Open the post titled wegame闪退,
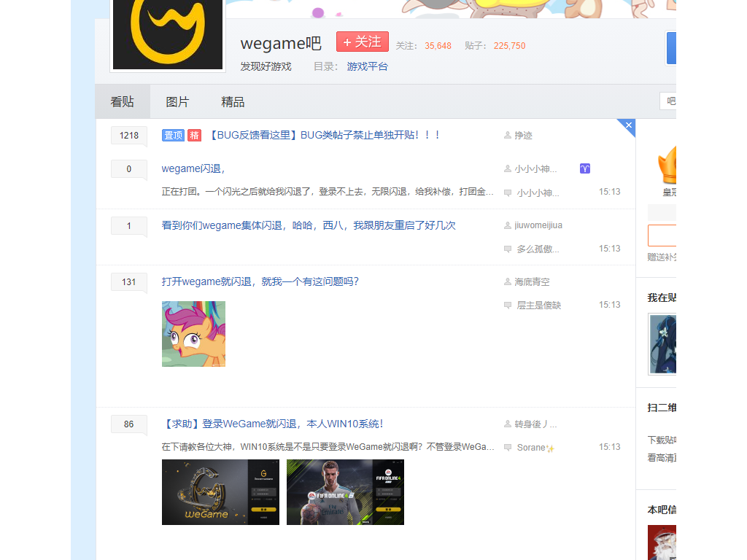This screenshot has height=560, width=747. [x=193, y=168]
